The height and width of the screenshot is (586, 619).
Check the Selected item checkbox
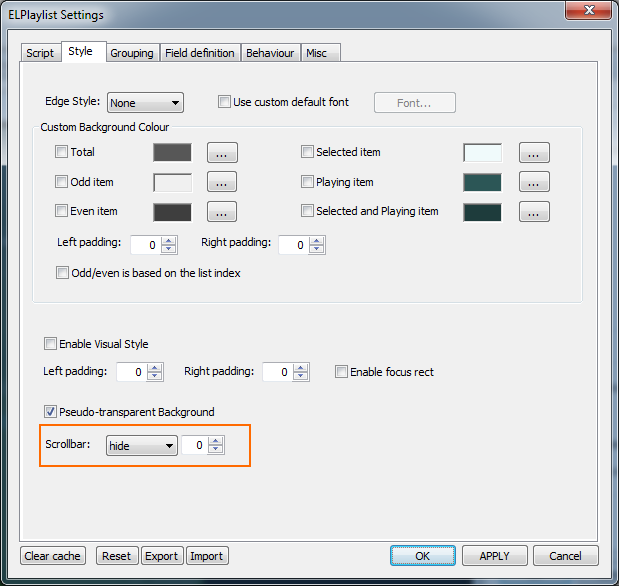tap(307, 152)
